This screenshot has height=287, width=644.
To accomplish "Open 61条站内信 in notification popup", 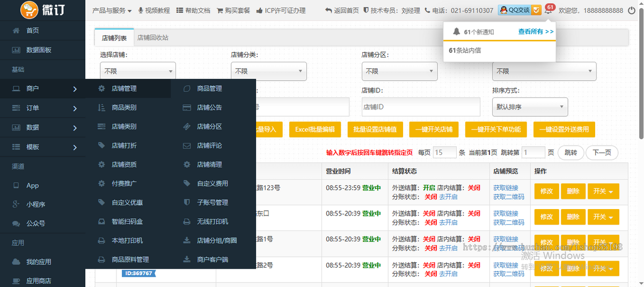I will (465, 50).
